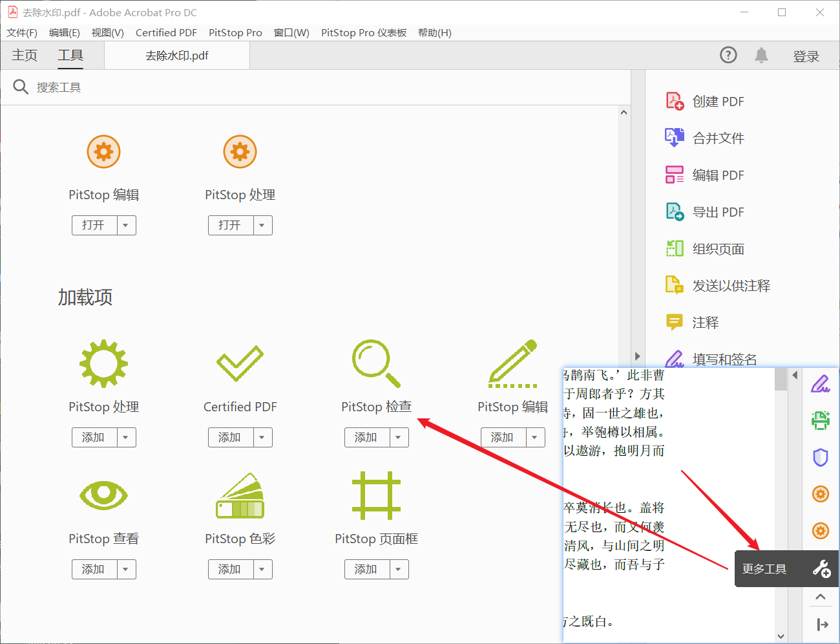Click 打开 button under PitStop 编辑
This screenshot has height=644, width=840.
(94, 226)
